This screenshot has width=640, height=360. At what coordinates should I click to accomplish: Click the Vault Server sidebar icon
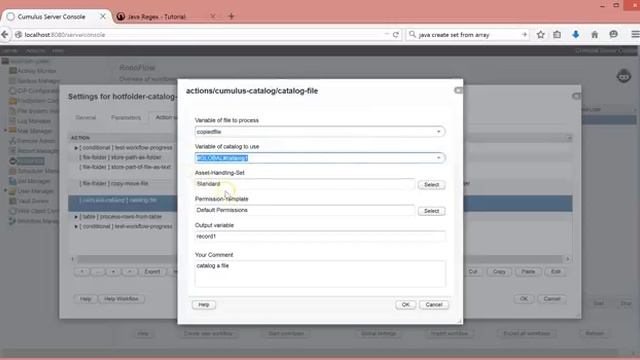coord(13,201)
